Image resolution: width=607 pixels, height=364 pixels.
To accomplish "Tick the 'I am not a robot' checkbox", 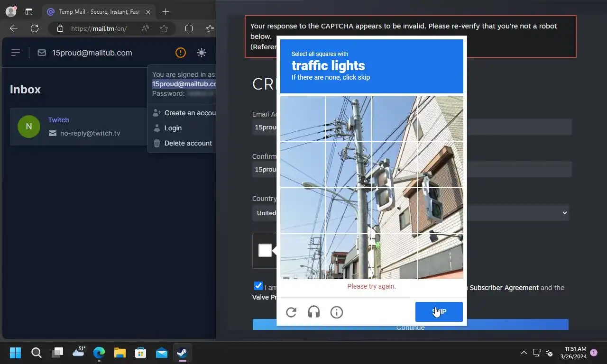I will coord(265,250).
